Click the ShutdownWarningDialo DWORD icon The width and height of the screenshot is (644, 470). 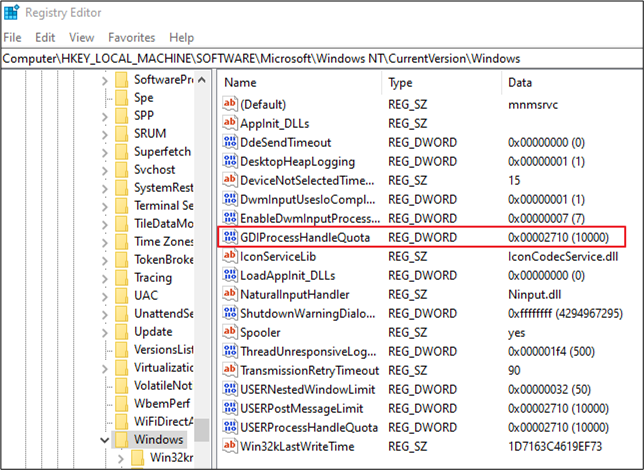(x=230, y=313)
